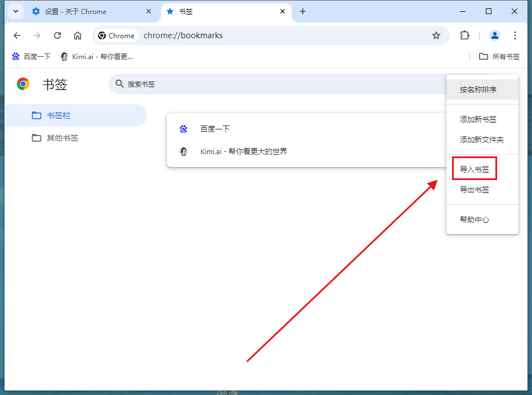Choose 导出书签 from the menu

pos(482,190)
